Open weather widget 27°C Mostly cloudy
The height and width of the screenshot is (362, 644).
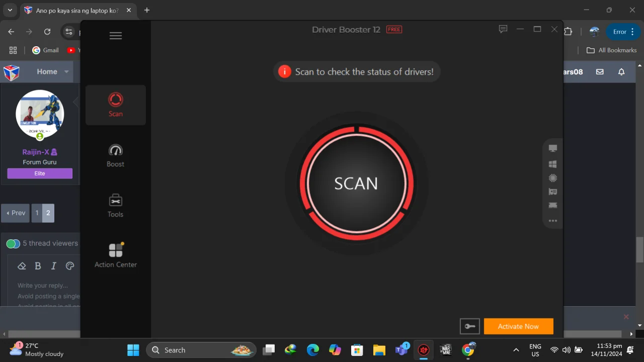(x=37, y=350)
